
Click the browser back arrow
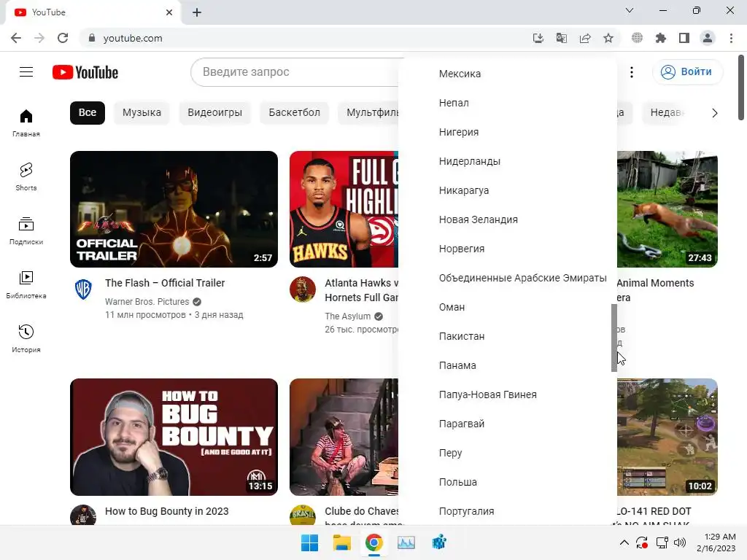(x=16, y=38)
